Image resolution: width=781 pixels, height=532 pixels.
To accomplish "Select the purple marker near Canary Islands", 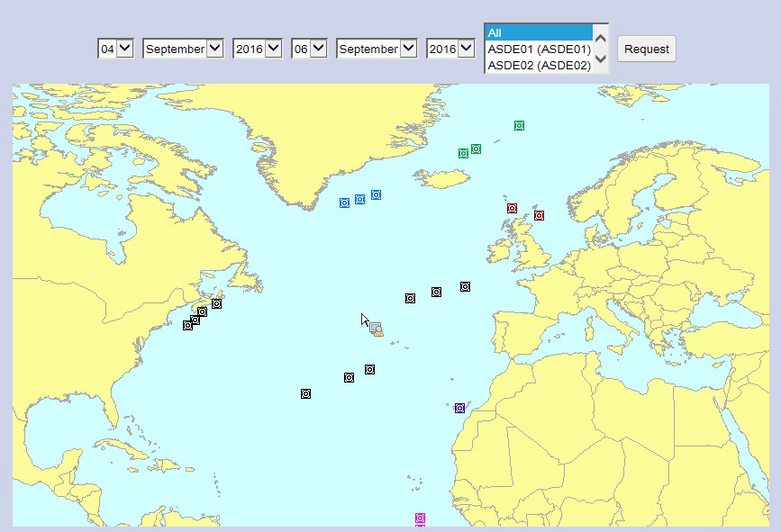I will pos(459,408).
